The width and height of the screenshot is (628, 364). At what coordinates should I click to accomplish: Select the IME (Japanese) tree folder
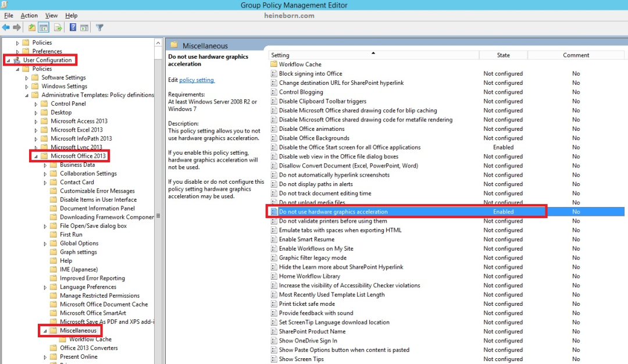point(79,269)
